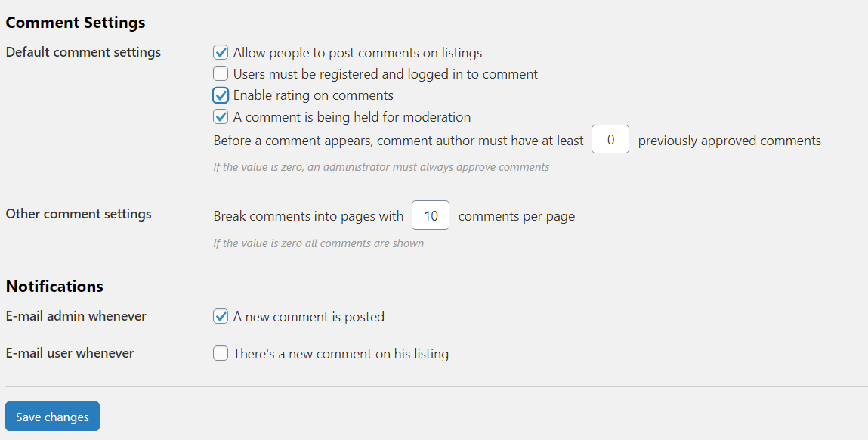Disable emailing admin when a new comment posts
This screenshot has width=868, height=440.
pos(221,316)
